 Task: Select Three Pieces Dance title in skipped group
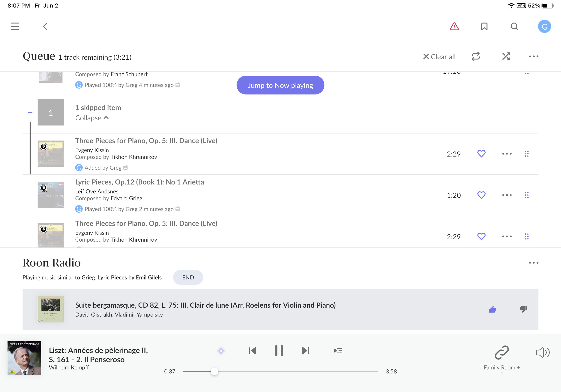[x=146, y=141]
